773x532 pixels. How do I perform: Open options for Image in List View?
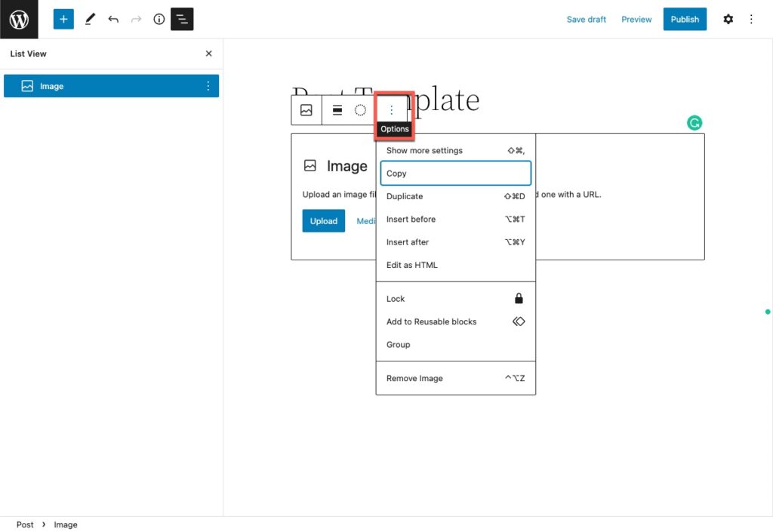pos(208,86)
